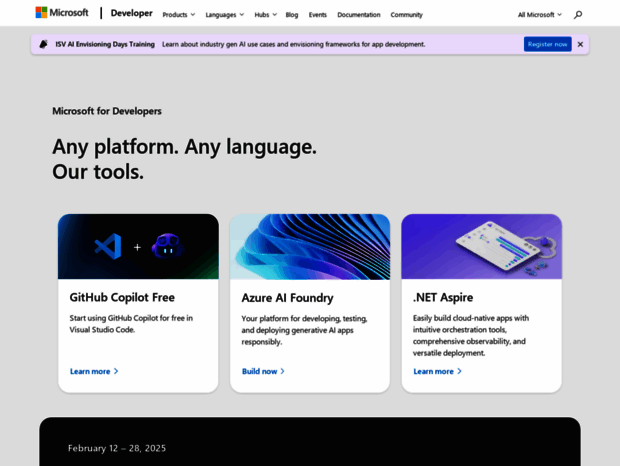Open the Community nav link
This screenshot has height=466, width=620.
[x=406, y=15]
